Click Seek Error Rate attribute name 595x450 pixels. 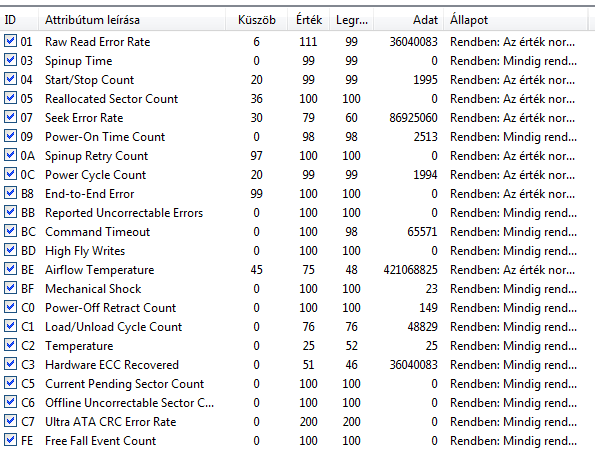(x=84, y=118)
